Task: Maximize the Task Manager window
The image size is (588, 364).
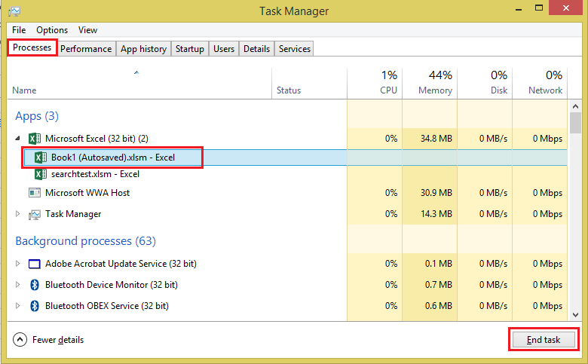Action: point(539,8)
